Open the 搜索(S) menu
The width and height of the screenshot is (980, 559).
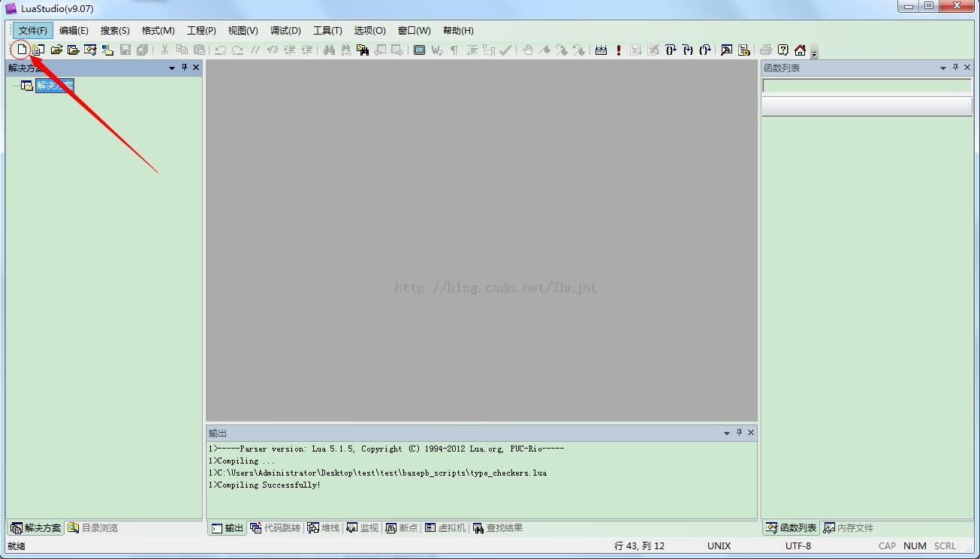tap(115, 30)
